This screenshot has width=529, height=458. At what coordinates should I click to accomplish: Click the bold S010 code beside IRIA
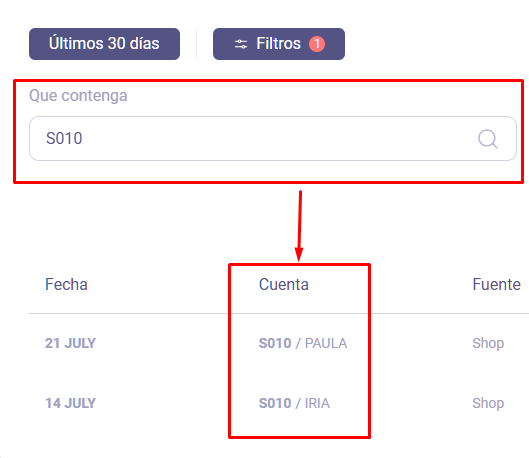(x=275, y=403)
